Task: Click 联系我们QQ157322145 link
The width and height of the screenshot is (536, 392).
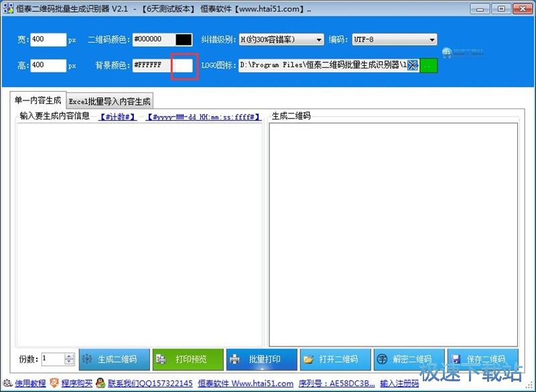Action: pyautogui.click(x=150, y=383)
